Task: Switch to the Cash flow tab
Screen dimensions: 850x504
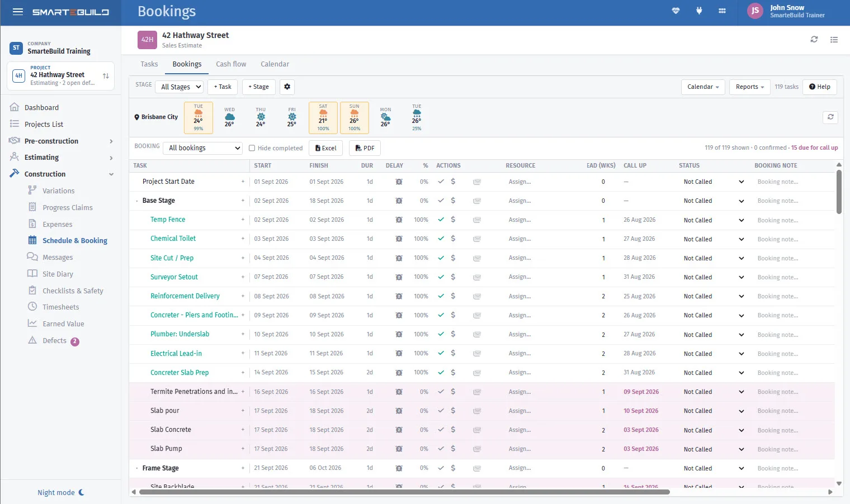Action: click(x=231, y=64)
